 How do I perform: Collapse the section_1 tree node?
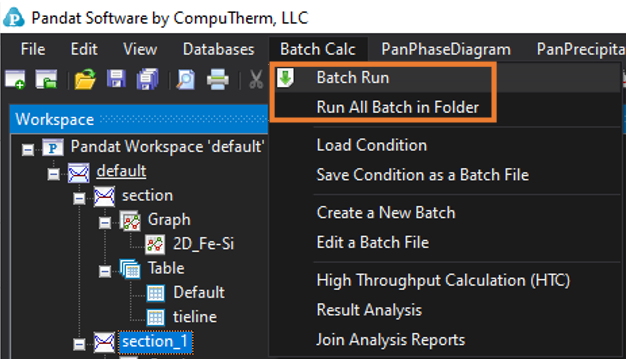coord(79,344)
